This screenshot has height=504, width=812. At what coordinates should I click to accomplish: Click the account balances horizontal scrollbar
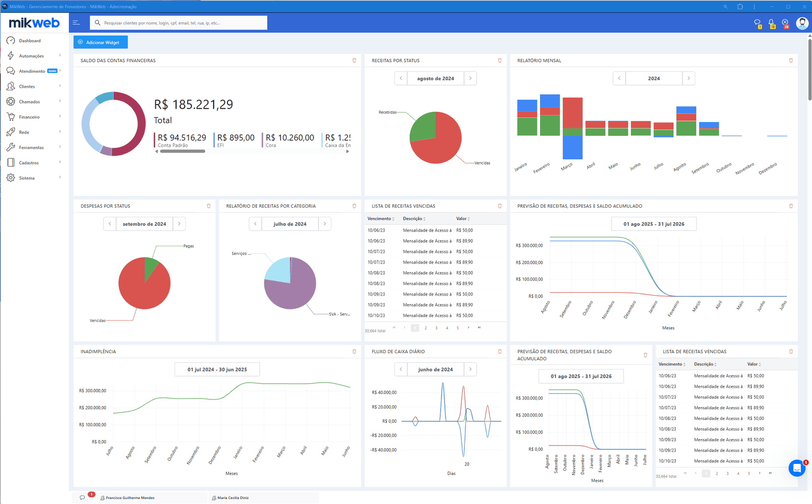pyautogui.click(x=183, y=151)
